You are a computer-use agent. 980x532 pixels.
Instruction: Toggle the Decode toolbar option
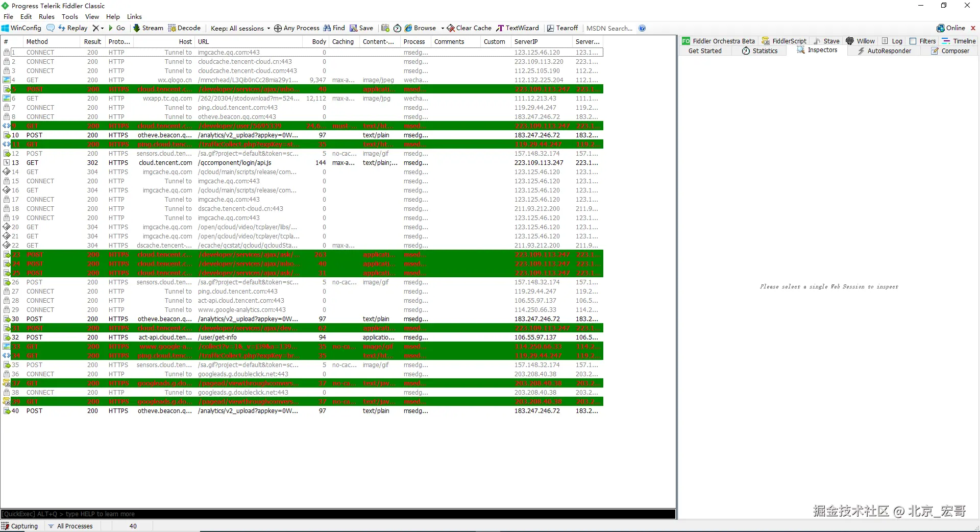[x=185, y=28]
